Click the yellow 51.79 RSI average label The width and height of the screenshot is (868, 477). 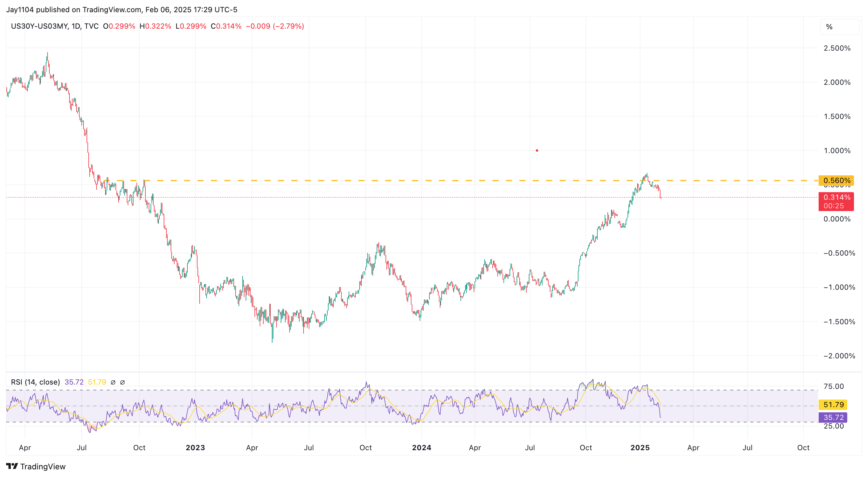(833, 404)
